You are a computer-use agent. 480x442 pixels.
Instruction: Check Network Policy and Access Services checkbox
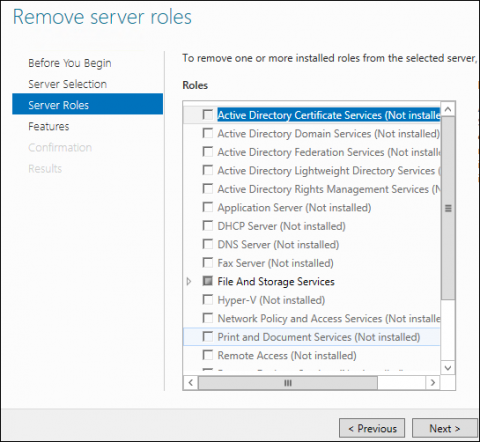(x=208, y=318)
